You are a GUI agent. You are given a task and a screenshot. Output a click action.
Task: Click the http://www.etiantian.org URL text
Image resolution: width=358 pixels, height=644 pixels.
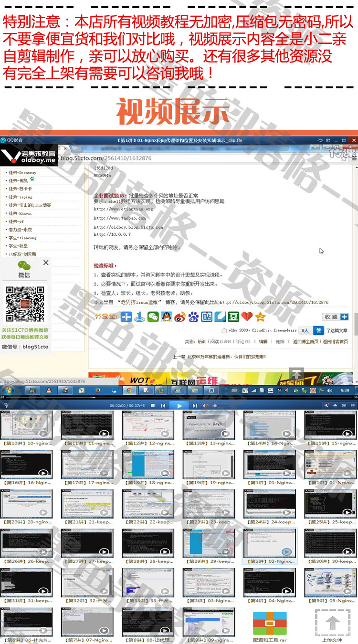tap(123, 209)
